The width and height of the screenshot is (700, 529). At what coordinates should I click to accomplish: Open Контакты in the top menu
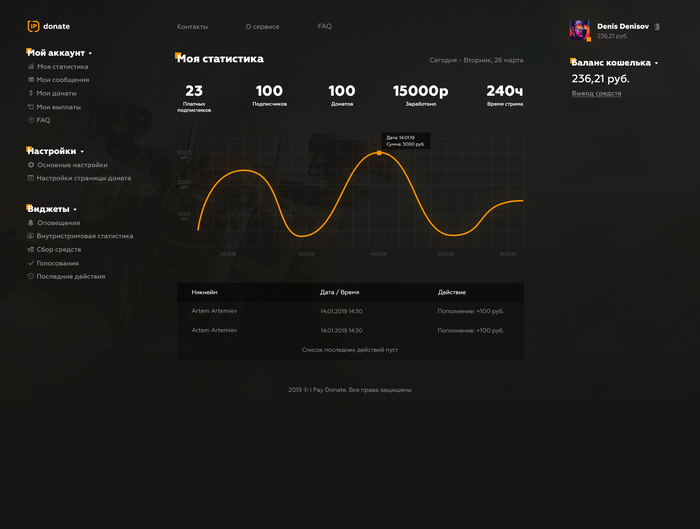(192, 26)
